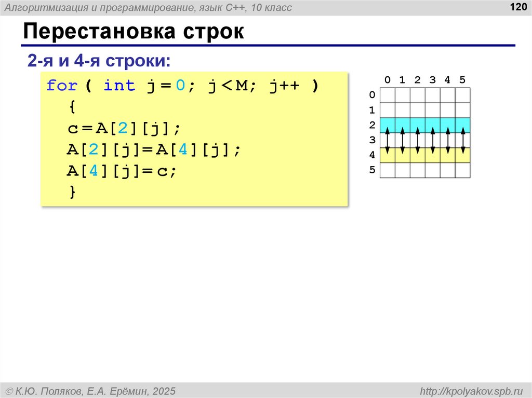Viewport: 532px width, 398px height.
Task: Click the row label 2 beside the grid
Action: (372, 125)
